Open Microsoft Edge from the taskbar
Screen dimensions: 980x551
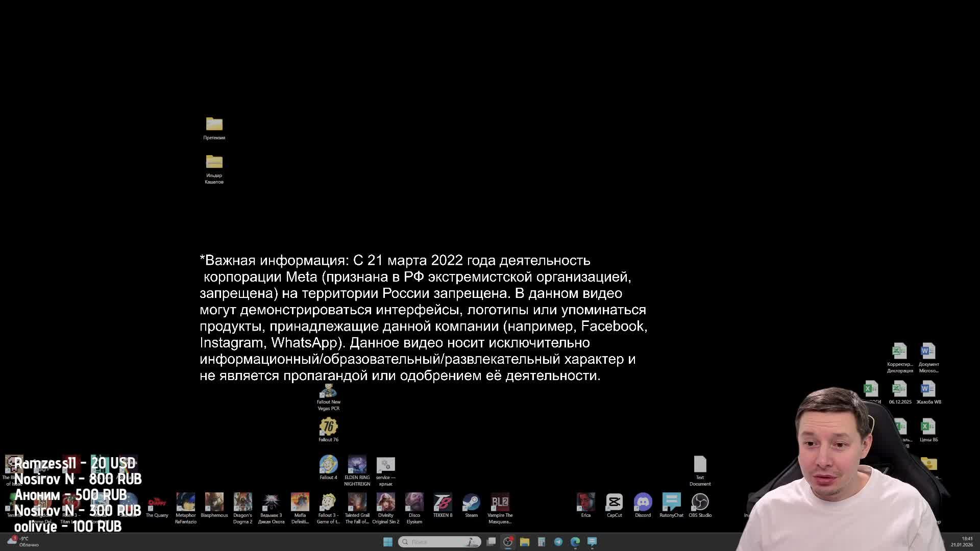575,542
